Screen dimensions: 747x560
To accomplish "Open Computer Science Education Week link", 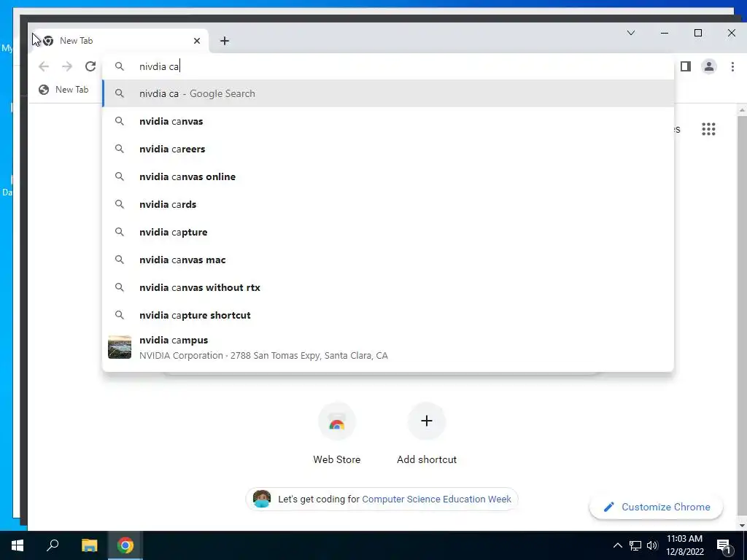I will point(436,499).
